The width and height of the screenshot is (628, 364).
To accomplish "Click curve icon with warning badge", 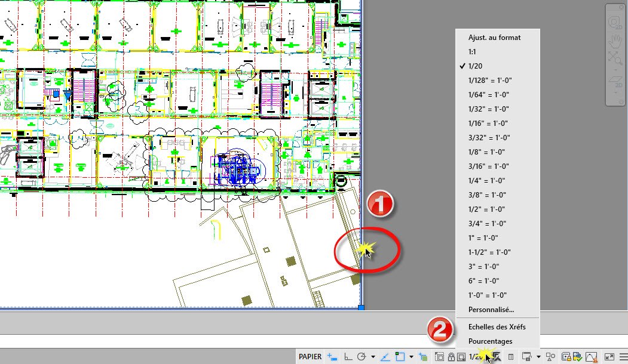I will pos(592,357).
